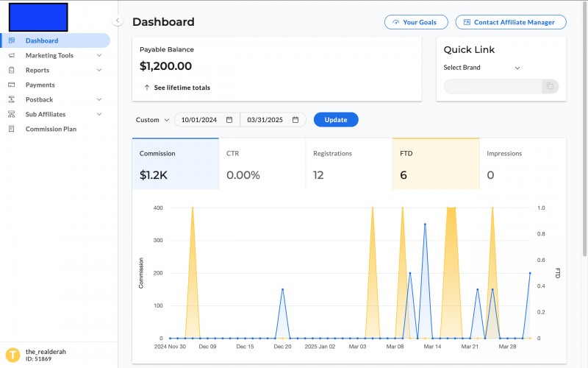The height and width of the screenshot is (368, 588).
Task: Toggle the FTD metric on chart
Action: (x=435, y=164)
